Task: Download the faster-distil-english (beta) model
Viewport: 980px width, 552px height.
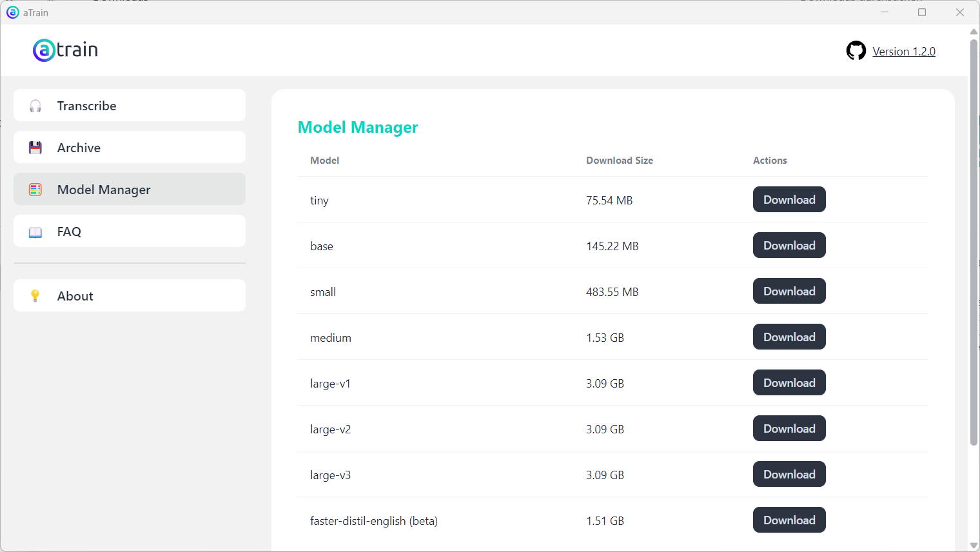Action: [789, 520]
